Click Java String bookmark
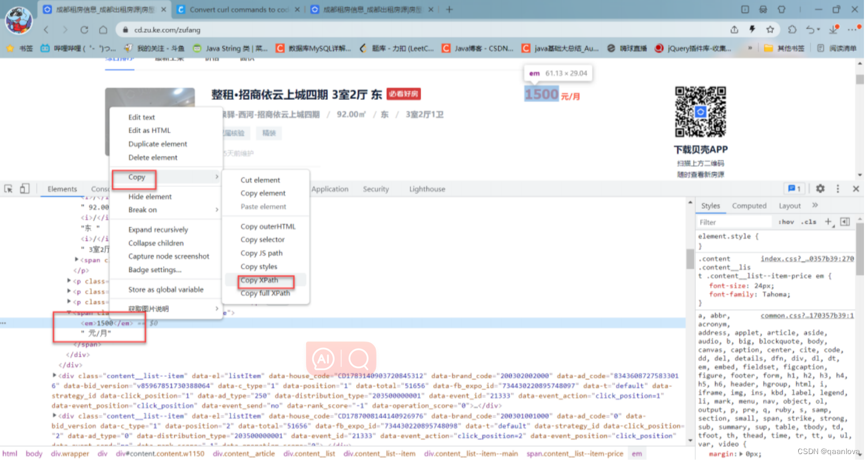The width and height of the screenshot is (868, 461). pyautogui.click(x=231, y=48)
